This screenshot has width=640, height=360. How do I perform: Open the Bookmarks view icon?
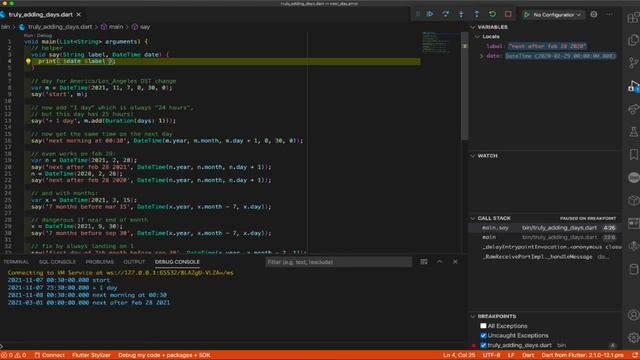(x=633, y=154)
